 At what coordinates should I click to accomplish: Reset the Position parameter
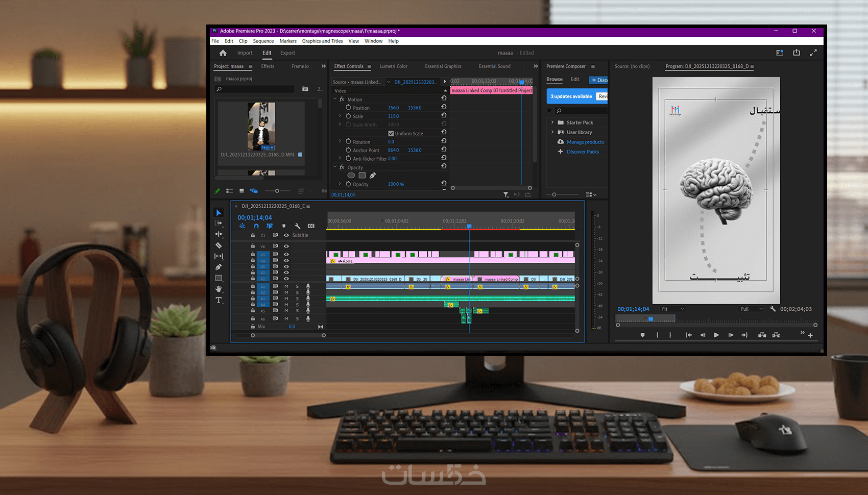pos(444,107)
